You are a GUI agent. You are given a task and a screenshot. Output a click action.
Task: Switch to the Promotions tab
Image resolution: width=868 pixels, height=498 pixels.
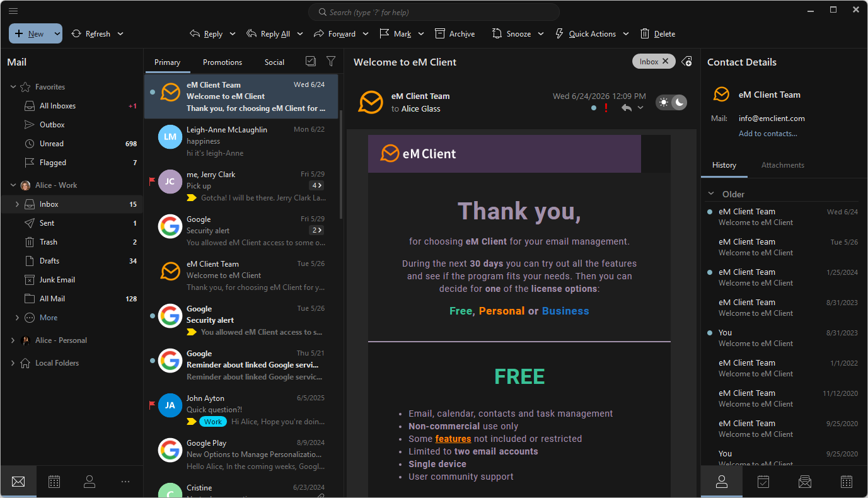pyautogui.click(x=223, y=62)
